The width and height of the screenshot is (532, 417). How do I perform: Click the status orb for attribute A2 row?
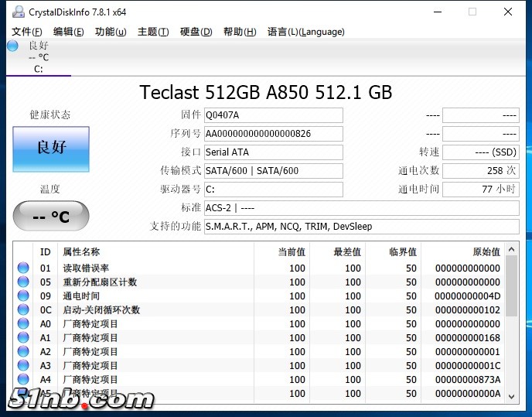pos(23,352)
